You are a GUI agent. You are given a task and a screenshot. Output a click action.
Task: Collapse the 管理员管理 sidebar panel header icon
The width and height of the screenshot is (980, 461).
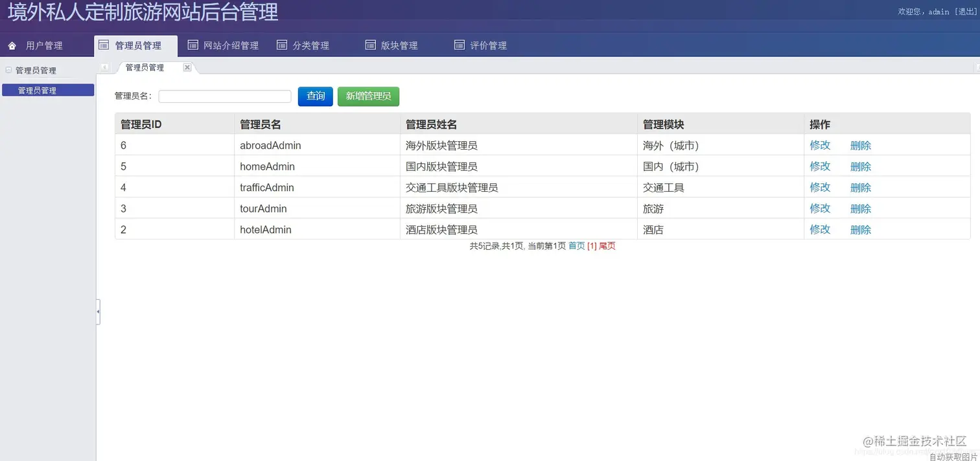point(8,69)
